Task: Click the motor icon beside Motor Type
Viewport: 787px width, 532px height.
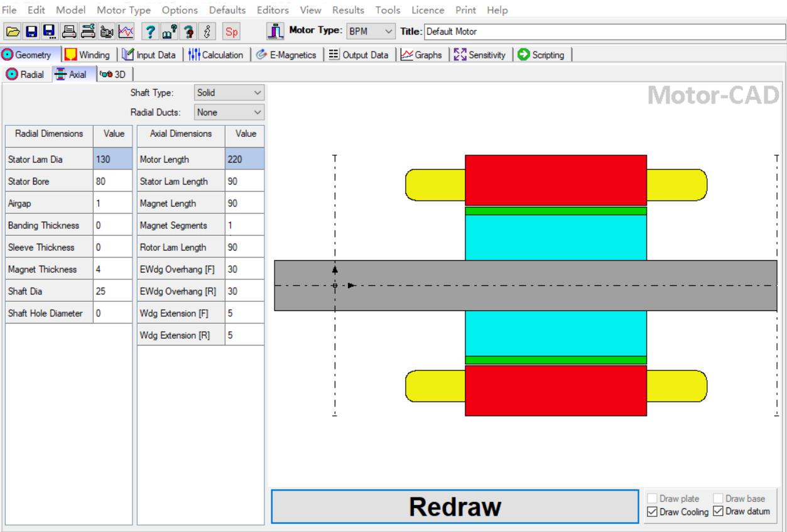Action: pos(276,31)
